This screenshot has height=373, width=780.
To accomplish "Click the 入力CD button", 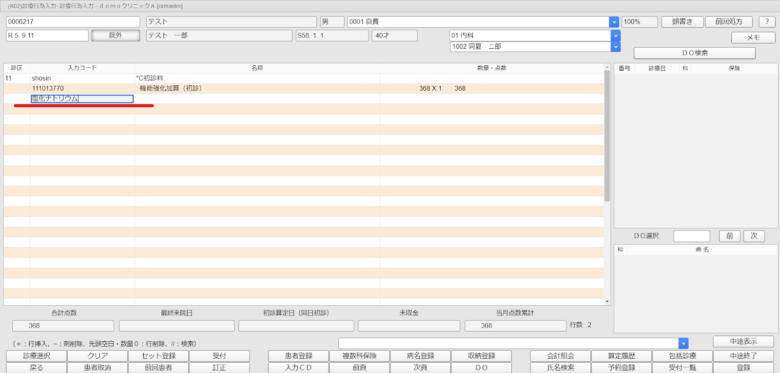I will (298, 368).
